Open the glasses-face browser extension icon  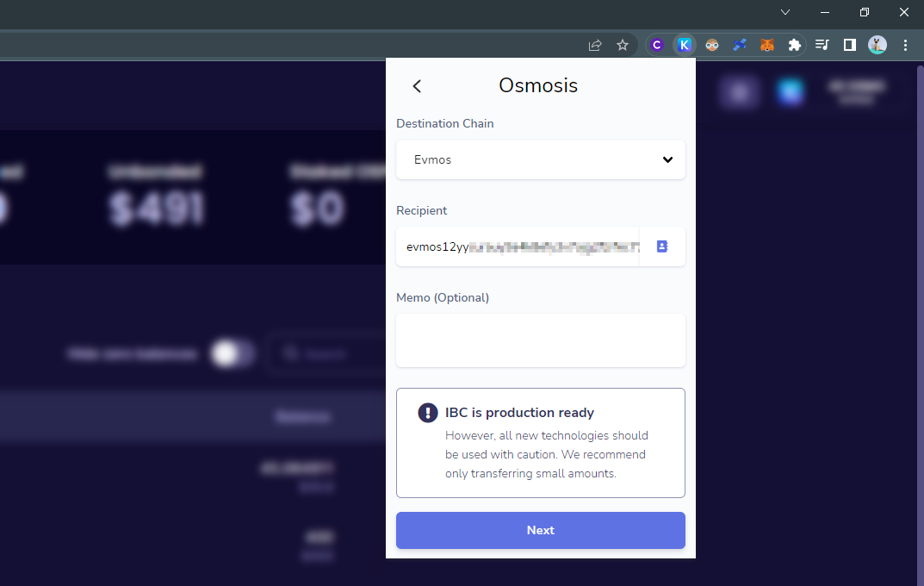coord(712,45)
